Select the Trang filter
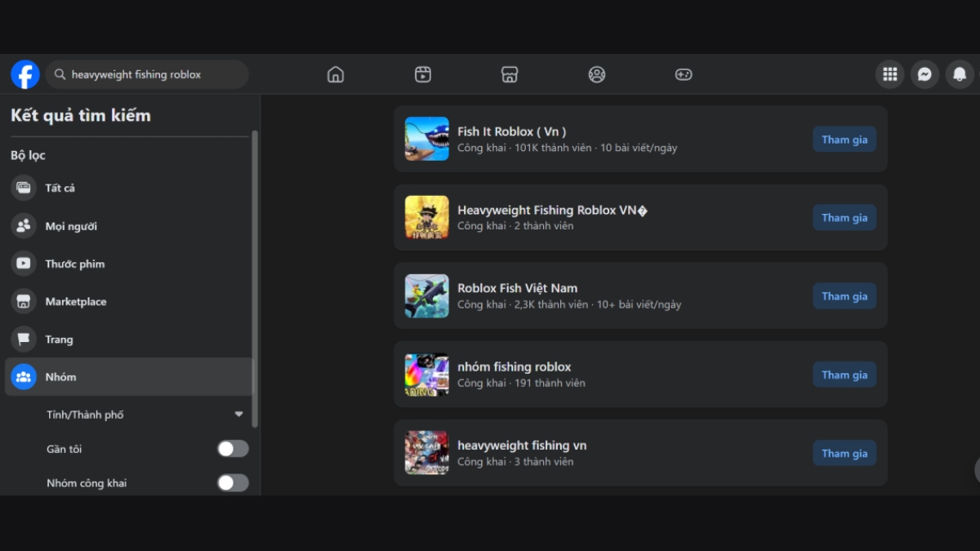Viewport: 980px width, 551px height. tap(59, 340)
